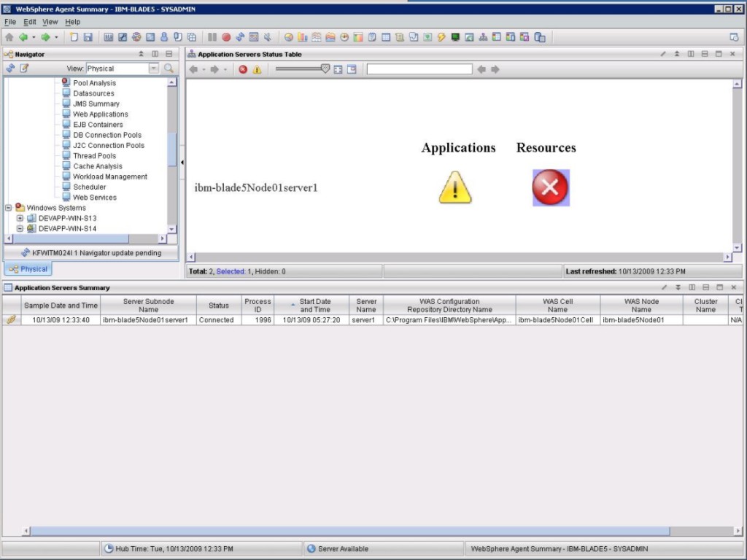
Task: Open the back-navigation history dropdown
Action: point(32,36)
